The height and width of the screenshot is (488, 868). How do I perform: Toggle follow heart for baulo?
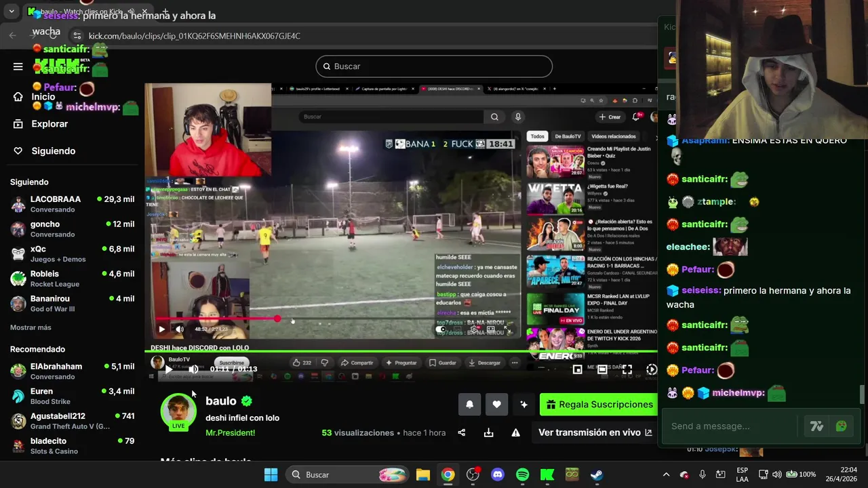pos(496,405)
